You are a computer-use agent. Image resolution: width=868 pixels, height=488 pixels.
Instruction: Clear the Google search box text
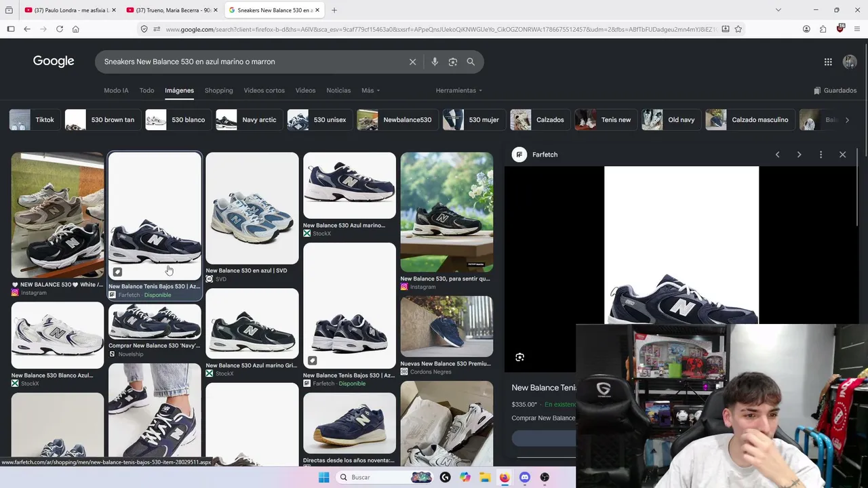(x=412, y=62)
